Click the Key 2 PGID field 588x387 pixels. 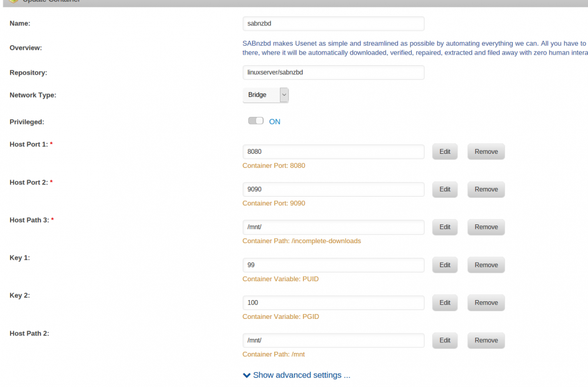(333, 302)
